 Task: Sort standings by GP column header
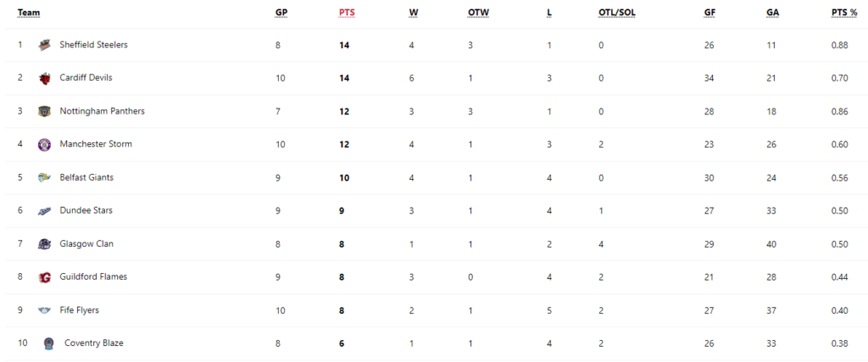tap(281, 13)
